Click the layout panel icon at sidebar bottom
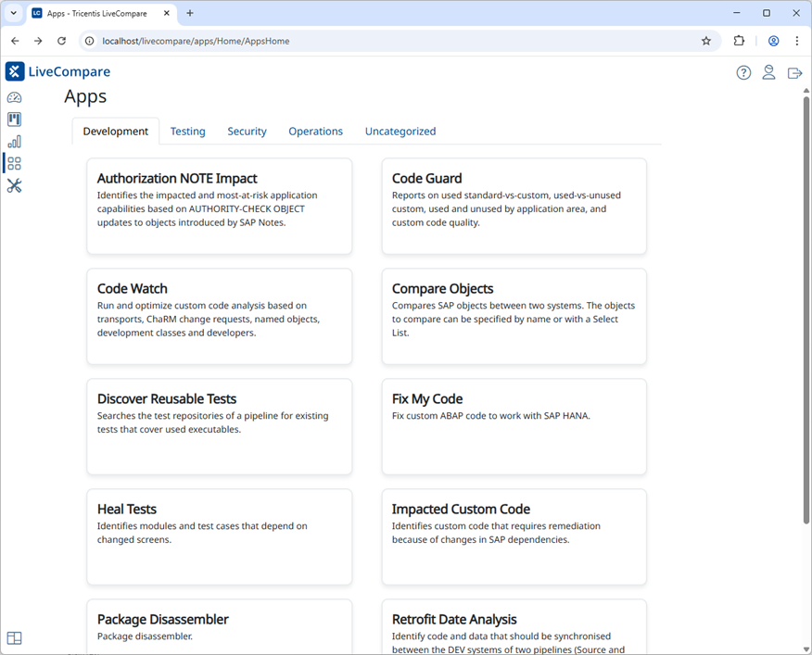The image size is (812, 655). (15, 638)
